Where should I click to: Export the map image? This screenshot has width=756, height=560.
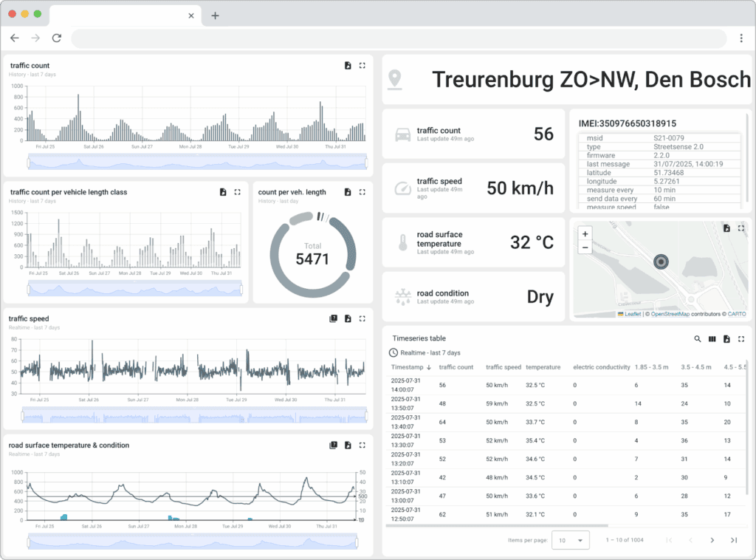coord(727,228)
